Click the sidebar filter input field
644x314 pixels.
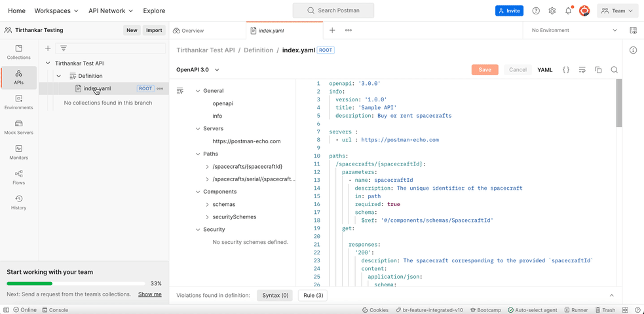(x=111, y=48)
